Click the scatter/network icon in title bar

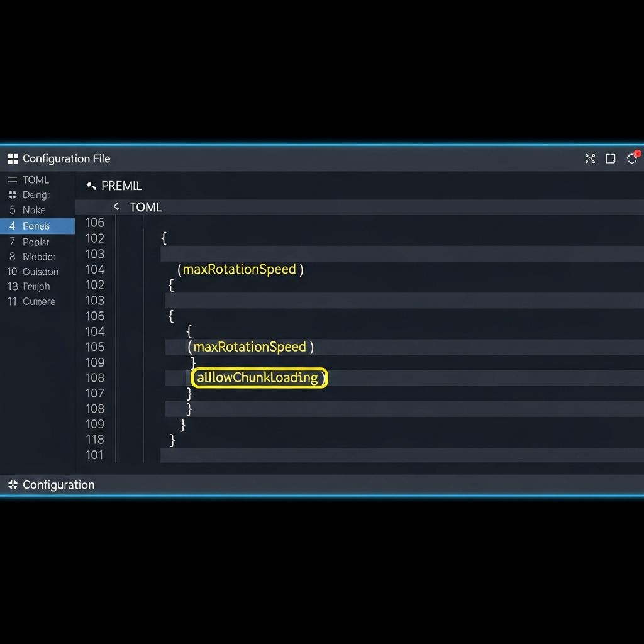pyautogui.click(x=590, y=158)
